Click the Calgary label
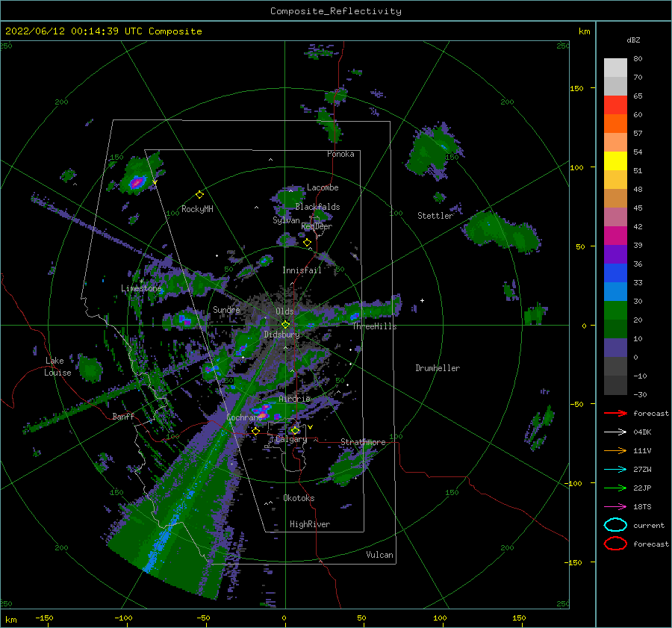This screenshot has width=672, height=628. [x=291, y=439]
